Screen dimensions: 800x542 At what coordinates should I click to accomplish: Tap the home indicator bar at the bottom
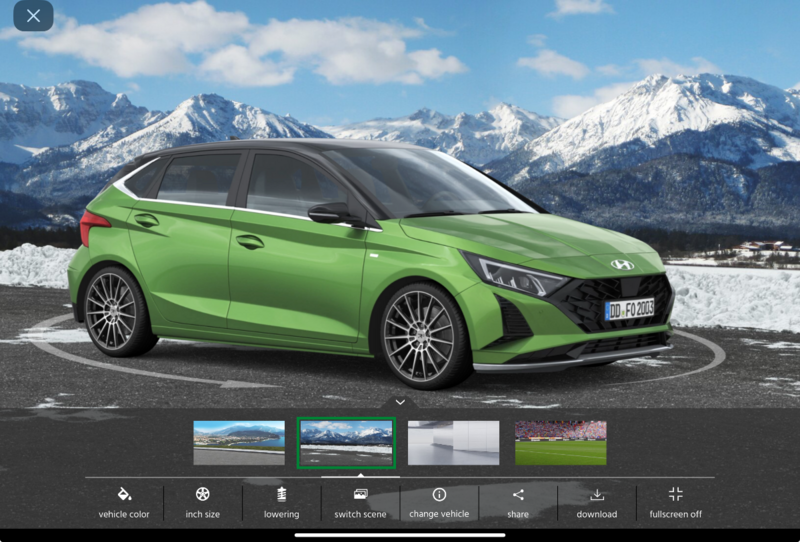point(400,534)
